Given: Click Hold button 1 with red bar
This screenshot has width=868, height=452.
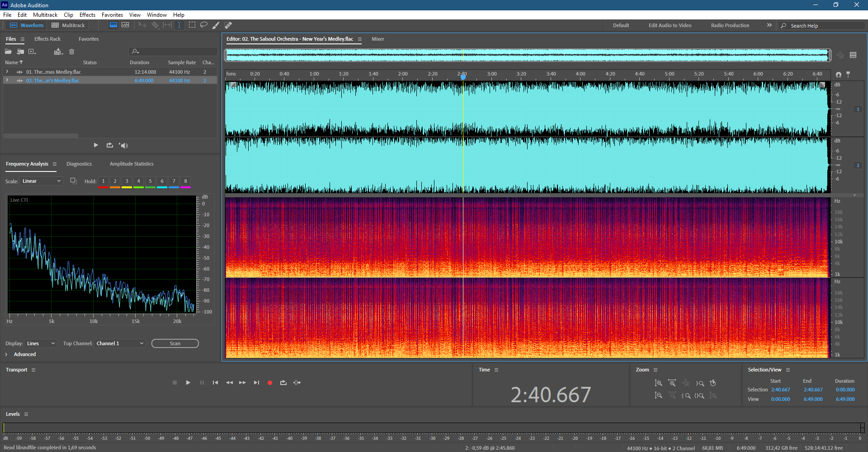Looking at the screenshot, I should coord(103,182).
